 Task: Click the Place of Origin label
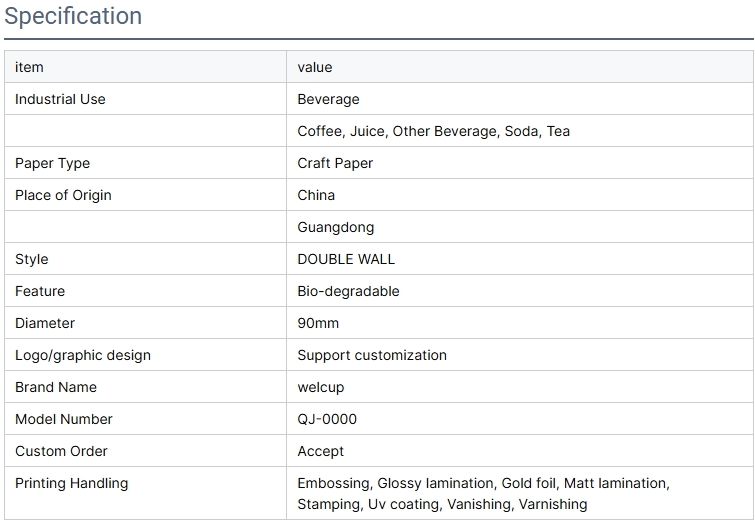[63, 195]
